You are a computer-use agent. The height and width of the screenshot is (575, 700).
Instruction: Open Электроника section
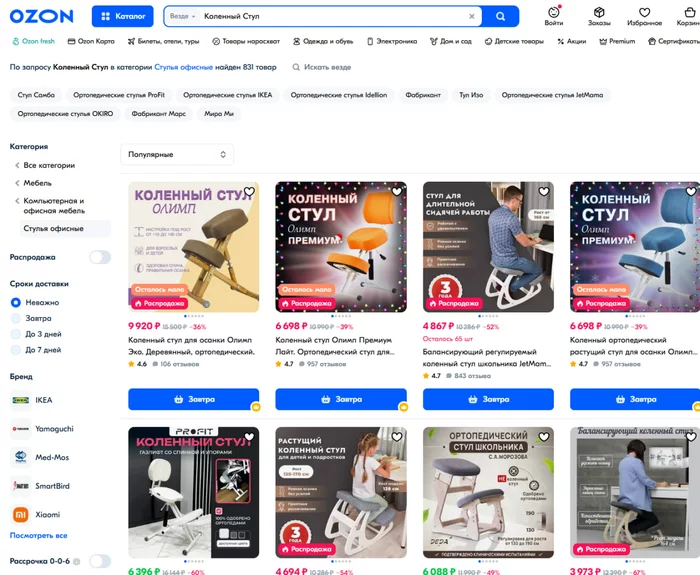coord(392,41)
